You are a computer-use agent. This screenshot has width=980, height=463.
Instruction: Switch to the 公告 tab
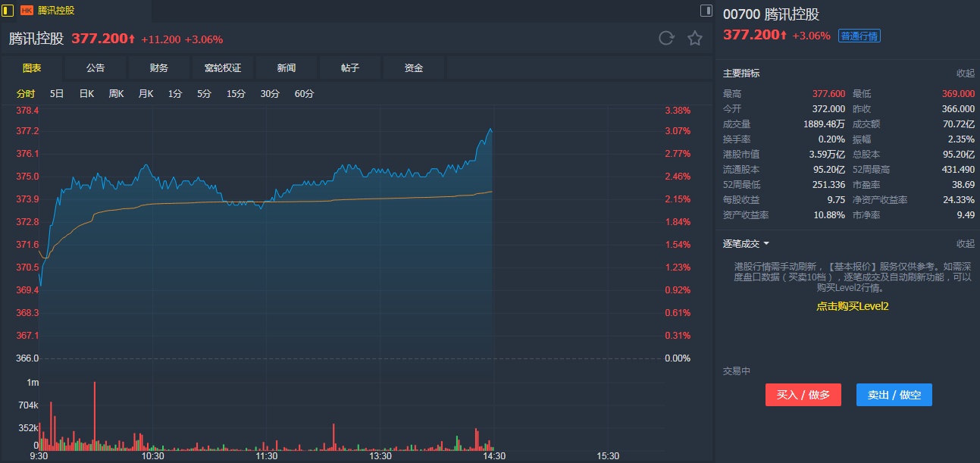tap(95, 68)
